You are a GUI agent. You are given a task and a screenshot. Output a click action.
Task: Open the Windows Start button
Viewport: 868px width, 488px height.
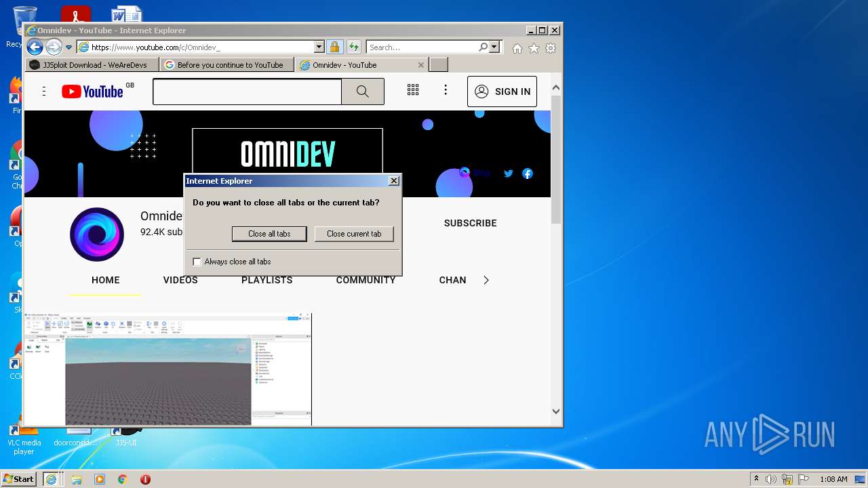click(18, 479)
